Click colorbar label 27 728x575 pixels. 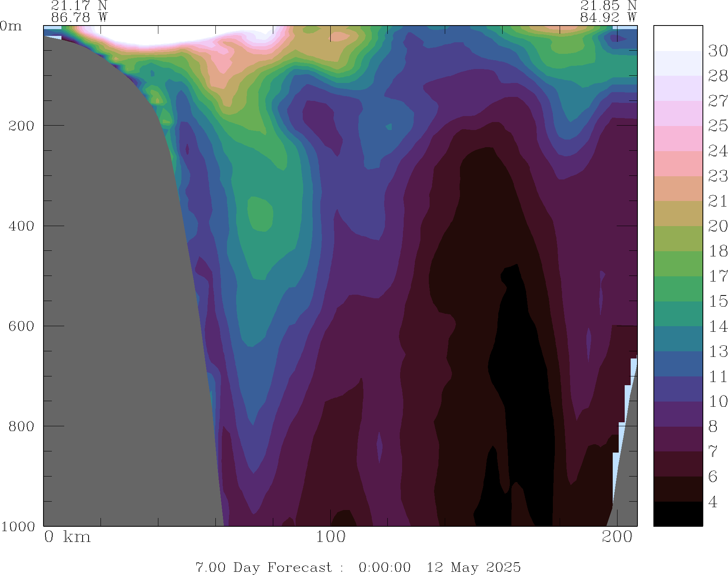click(718, 101)
